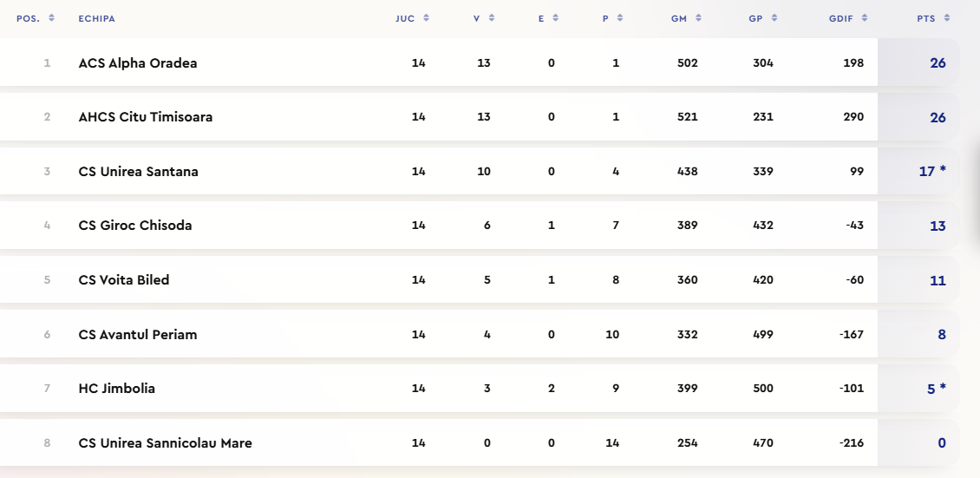980x478 pixels.
Task: Sort by PTS using the arrows icon
Action: 947,18
